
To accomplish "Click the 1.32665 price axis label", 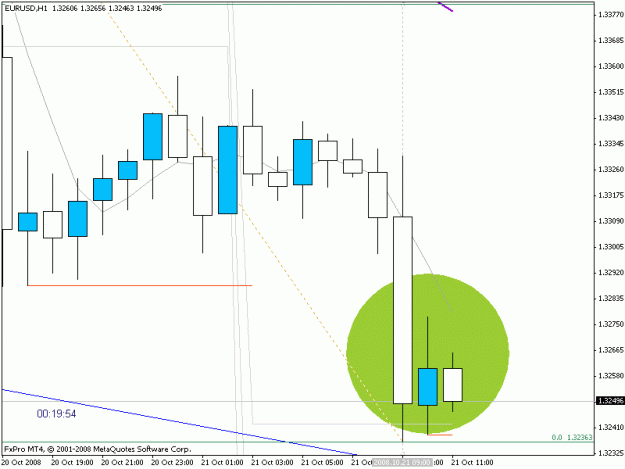I will click(x=611, y=350).
